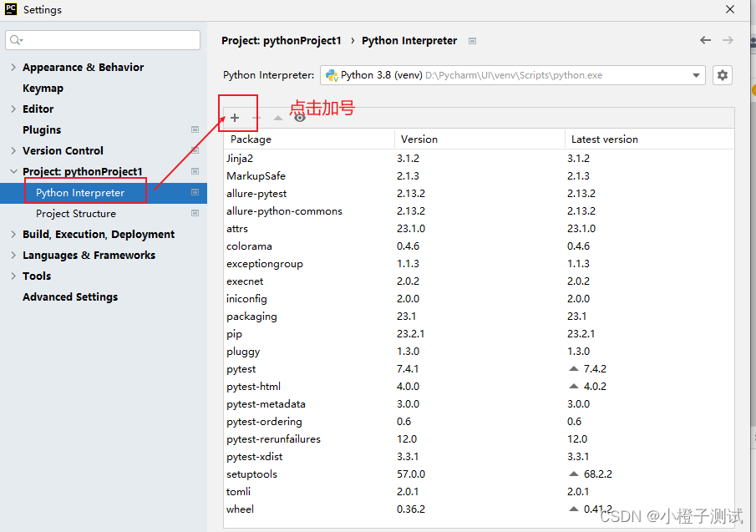Select the pytest-xdist package row

pyautogui.click(x=479, y=456)
